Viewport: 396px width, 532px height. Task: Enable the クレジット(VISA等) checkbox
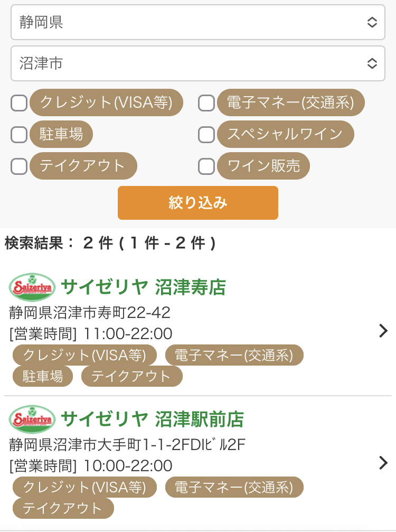[x=19, y=103]
